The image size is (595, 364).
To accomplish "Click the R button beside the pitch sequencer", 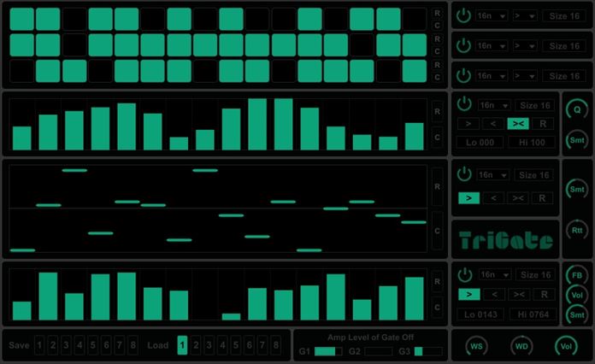I will point(437,185).
